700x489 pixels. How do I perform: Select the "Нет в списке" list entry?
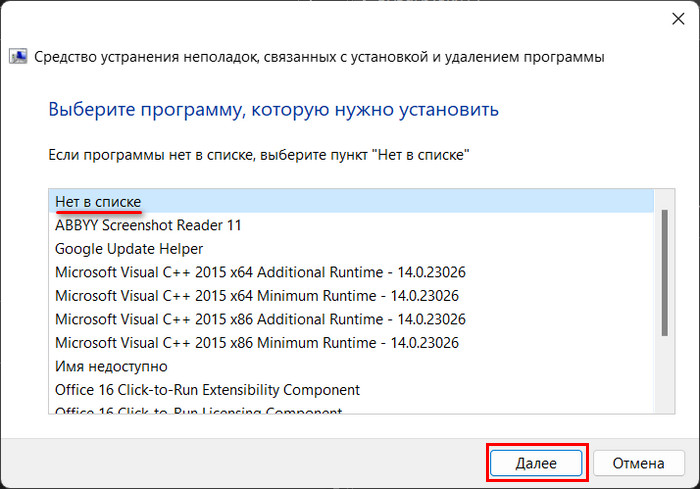351,201
